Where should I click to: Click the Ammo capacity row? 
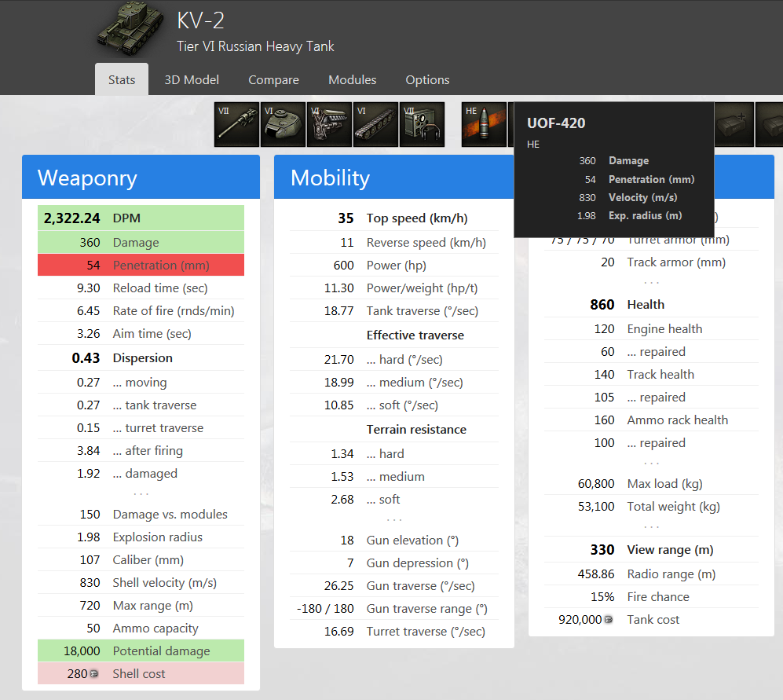click(x=141, y=628)
